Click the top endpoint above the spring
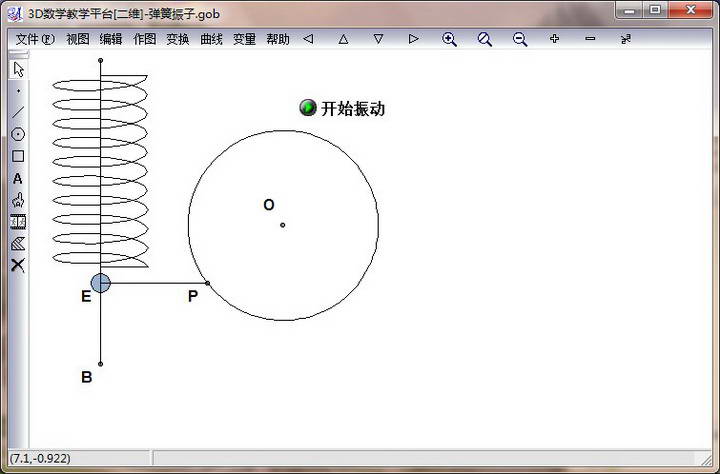This screenshot has width=720, height=474. click(x=101, y=60)
